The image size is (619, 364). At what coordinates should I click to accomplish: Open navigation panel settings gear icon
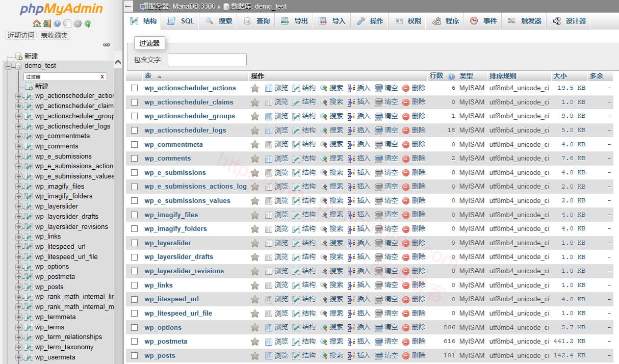click(78, 23)
